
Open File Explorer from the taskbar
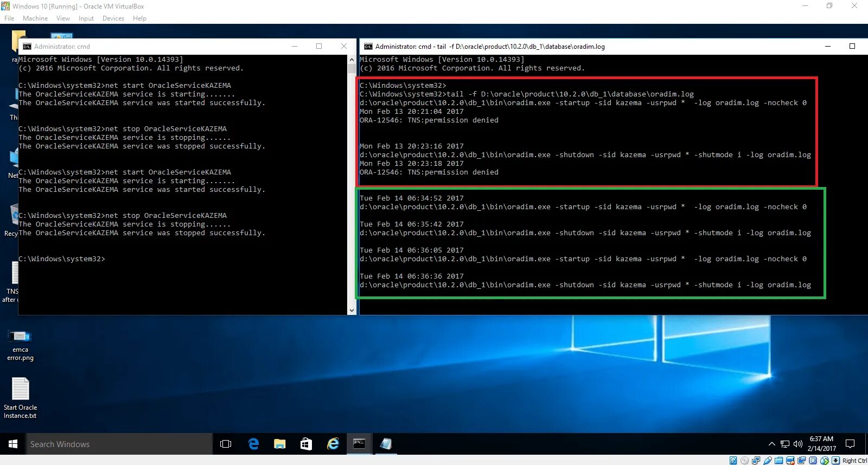tap(280, 444)
